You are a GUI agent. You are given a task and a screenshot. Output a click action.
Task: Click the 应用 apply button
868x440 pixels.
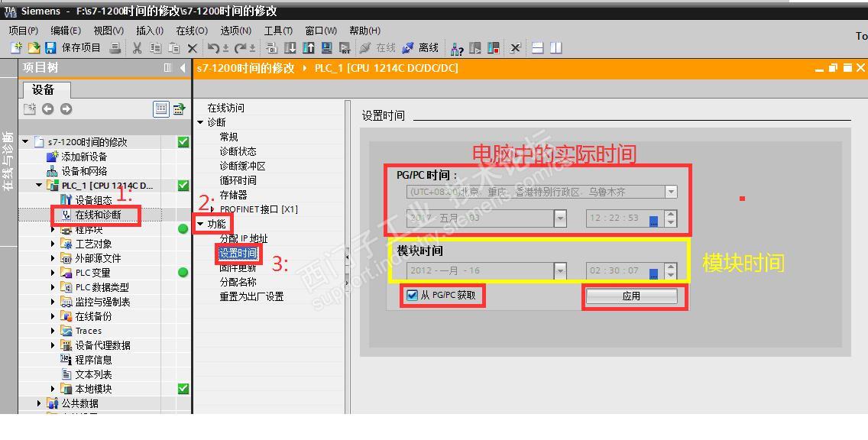(x=632, y=296)
